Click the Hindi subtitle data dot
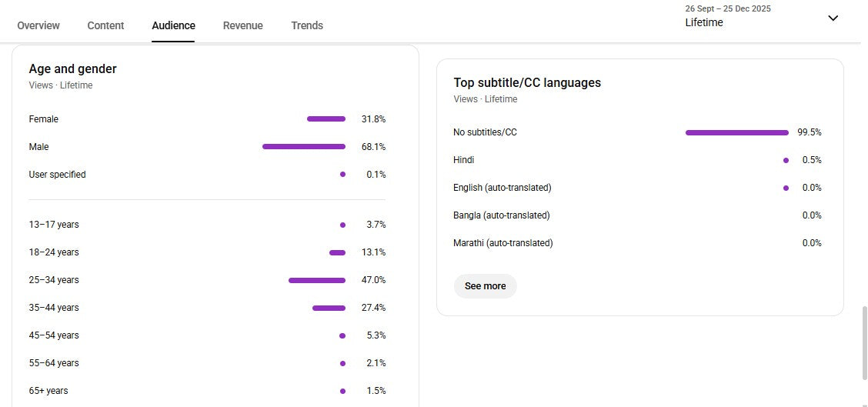 click(786, 160)
